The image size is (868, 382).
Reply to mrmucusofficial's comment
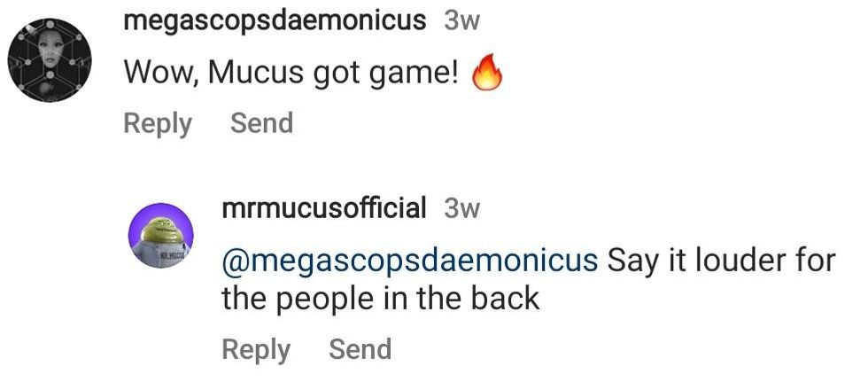(x=256, y=350)
